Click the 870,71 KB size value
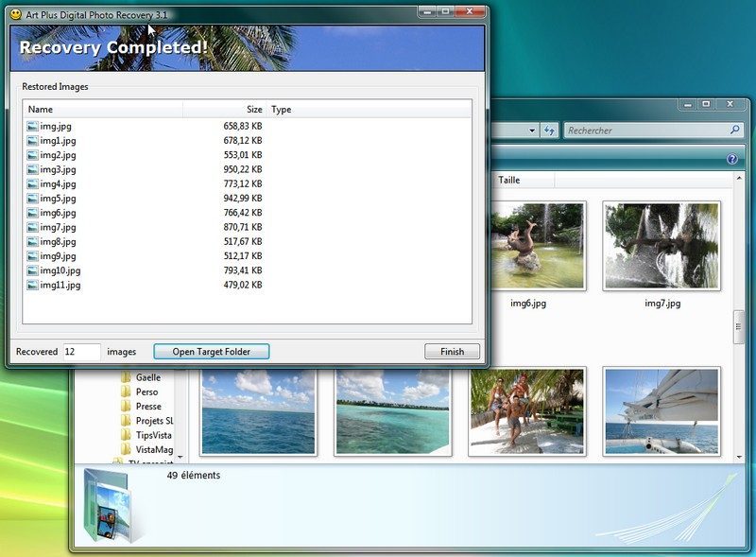 click(x=243, y=227)
